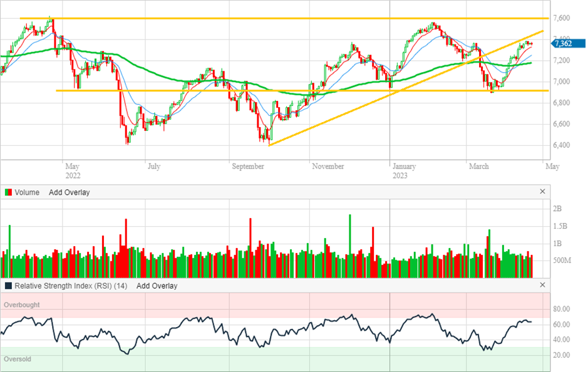Viewport: 588px width, 372px height.
Task: Close the RSI indicator panel
Action: 542,285
